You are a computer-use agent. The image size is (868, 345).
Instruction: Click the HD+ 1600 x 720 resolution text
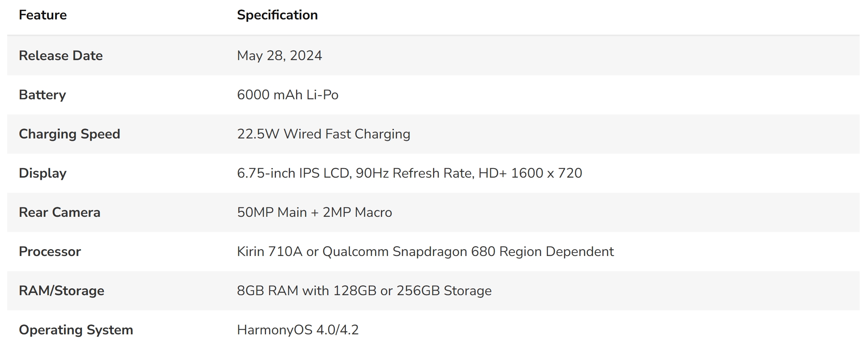[x=530, y=173]
